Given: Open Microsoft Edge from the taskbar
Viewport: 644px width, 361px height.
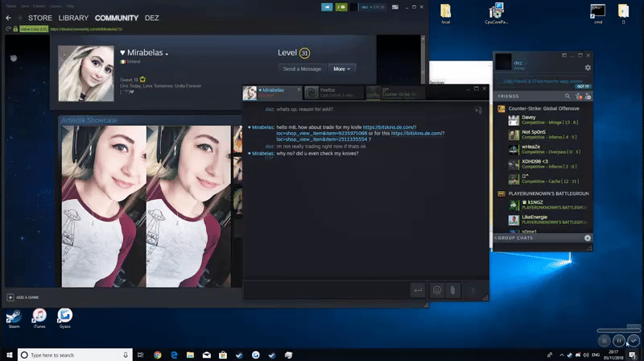Looking at the screenshot, I should point(174,355).
